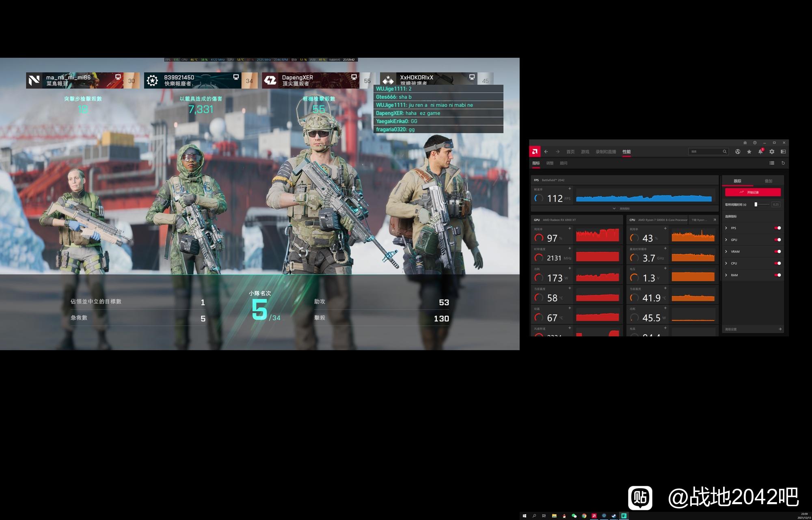This screenshot has width=812, height=520.
Task: Open AMD Software settings gear
Action: 772,152
